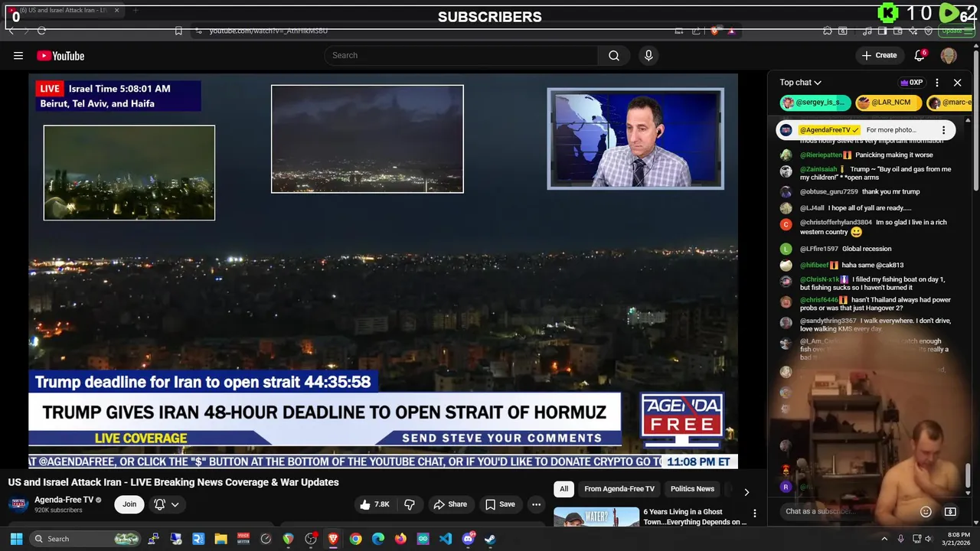Start voice search with the microphone
This screenshot has height=551, width=980.
coord(648,55)
